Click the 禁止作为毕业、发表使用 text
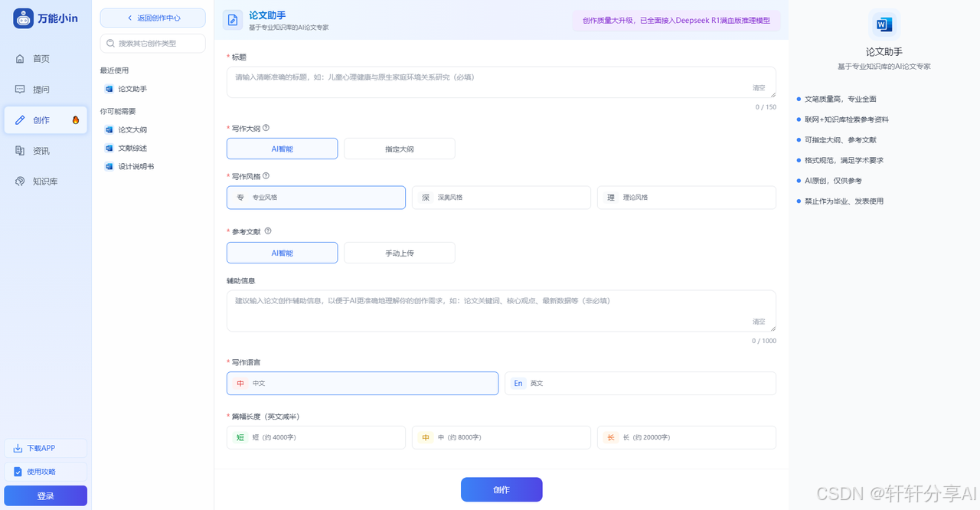This screenshot has width=980, height=510. pos(844,201)
